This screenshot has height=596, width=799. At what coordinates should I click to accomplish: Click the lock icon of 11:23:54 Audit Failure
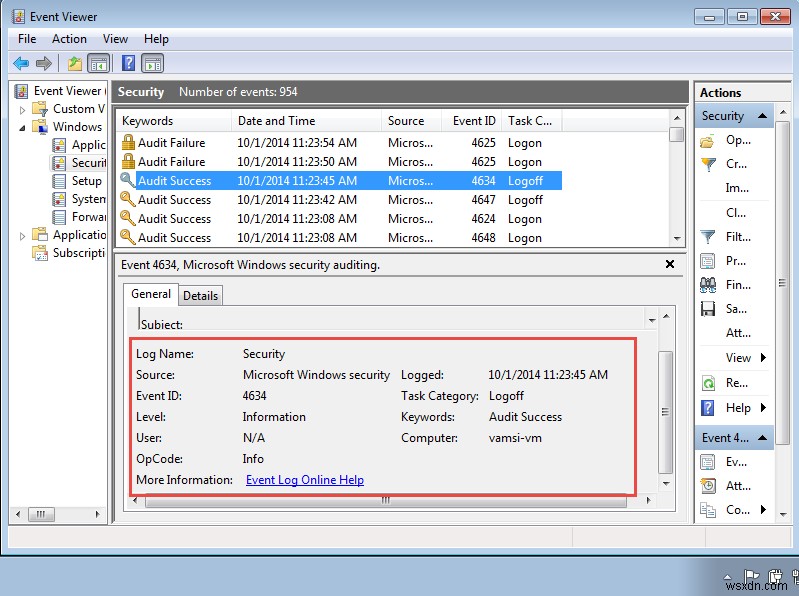[128, 143]
